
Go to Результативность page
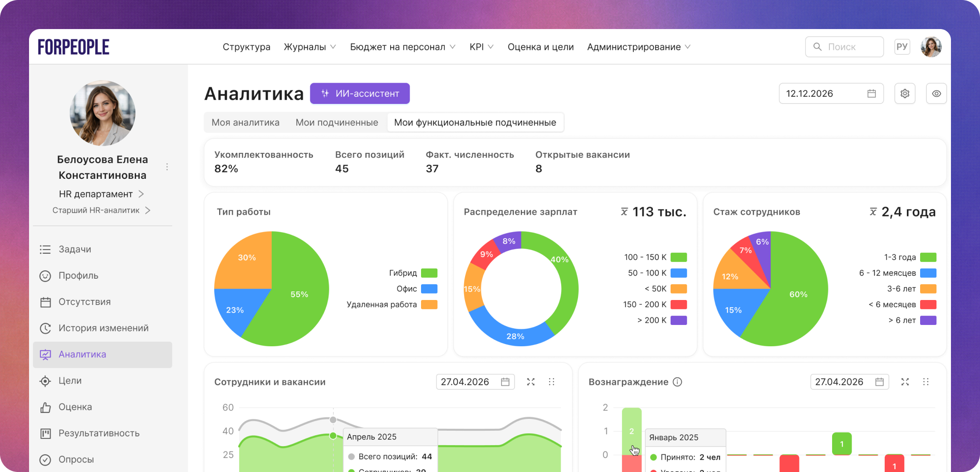point(103,433)
